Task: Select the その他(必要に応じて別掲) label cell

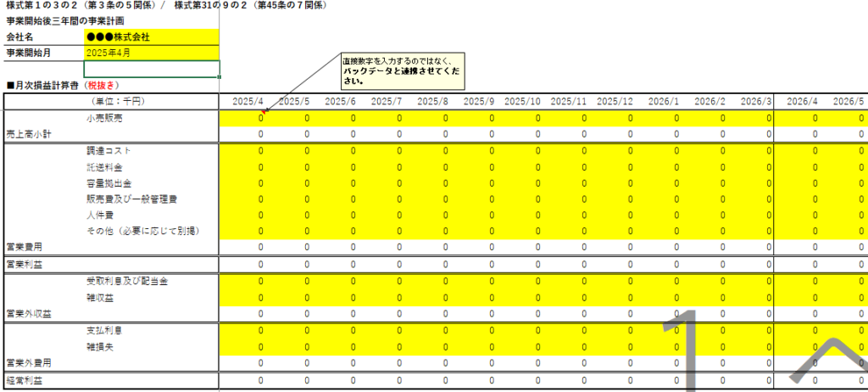Action: pos(136,232)
